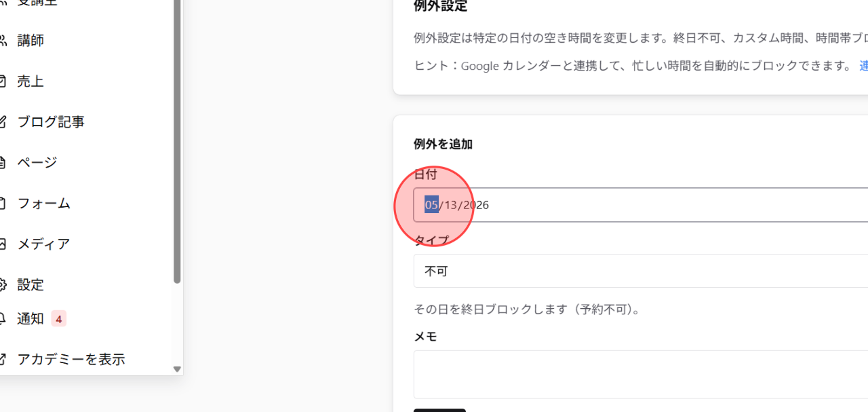Click the year segment 2026 in date field
868x412 pixels.
click(476, 205)
